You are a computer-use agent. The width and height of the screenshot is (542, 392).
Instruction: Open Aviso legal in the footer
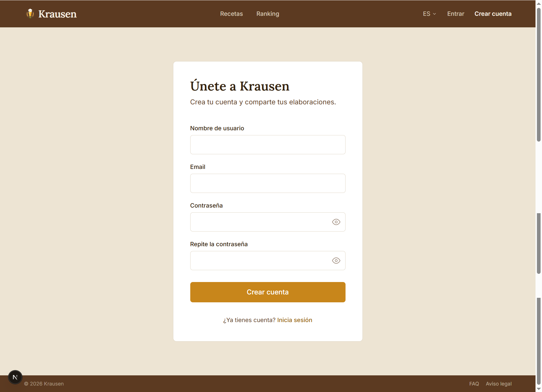(499, 384)
